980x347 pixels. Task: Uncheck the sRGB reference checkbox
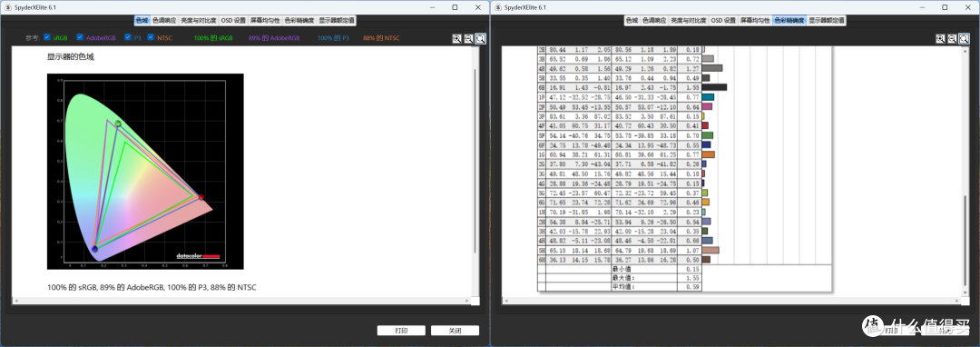[x=47, y=37]
